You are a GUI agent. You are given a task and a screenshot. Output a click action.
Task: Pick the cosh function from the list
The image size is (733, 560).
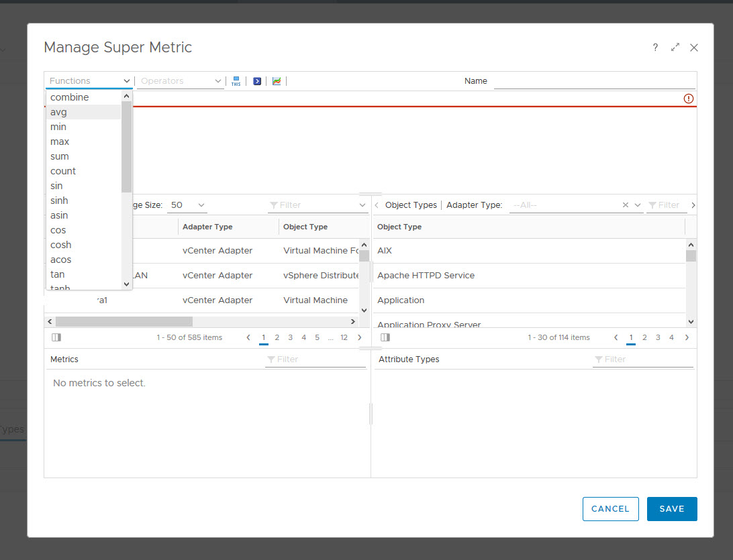tap(60, 245)
